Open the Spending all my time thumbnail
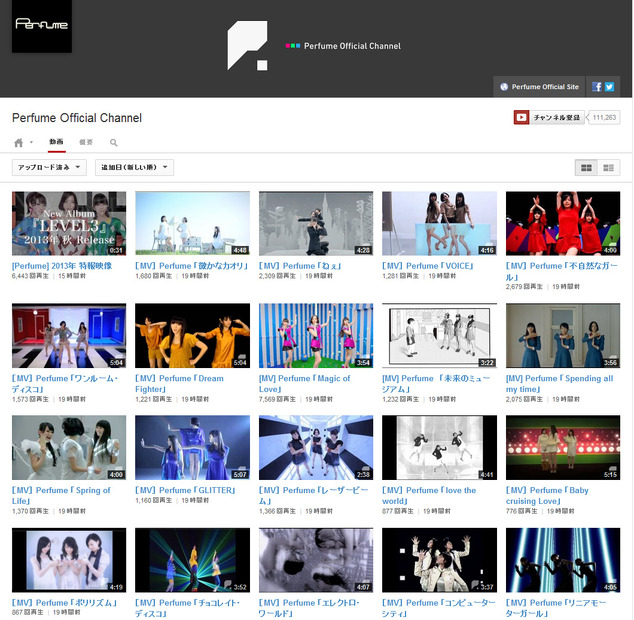Viewport: 634px width, 620px height. tap(563, 335)
